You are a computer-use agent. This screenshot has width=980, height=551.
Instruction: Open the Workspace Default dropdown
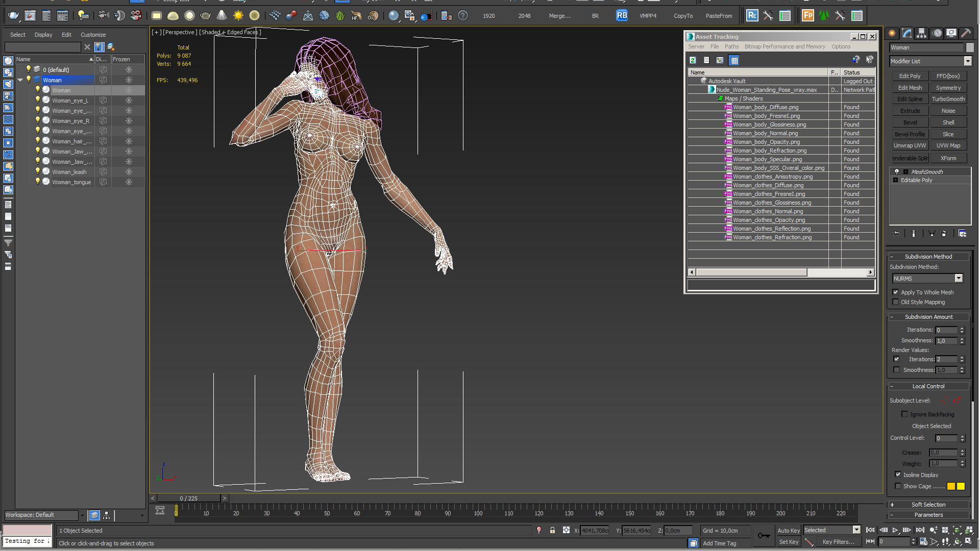82,515
